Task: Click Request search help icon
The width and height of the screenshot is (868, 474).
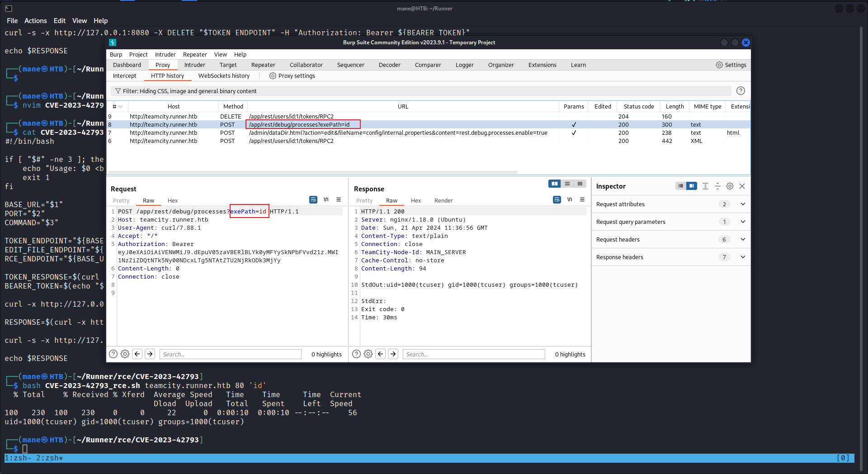Action: pos(113,354)
